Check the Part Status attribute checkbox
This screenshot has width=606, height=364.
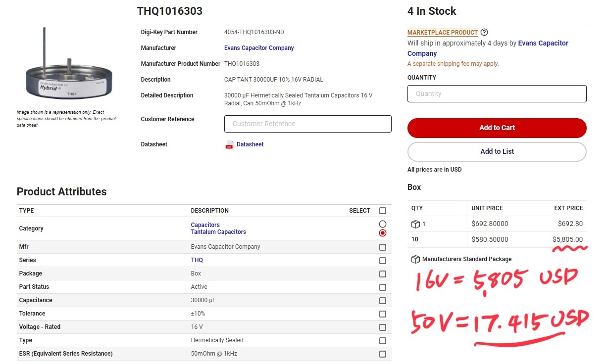(x=382, y=287)
